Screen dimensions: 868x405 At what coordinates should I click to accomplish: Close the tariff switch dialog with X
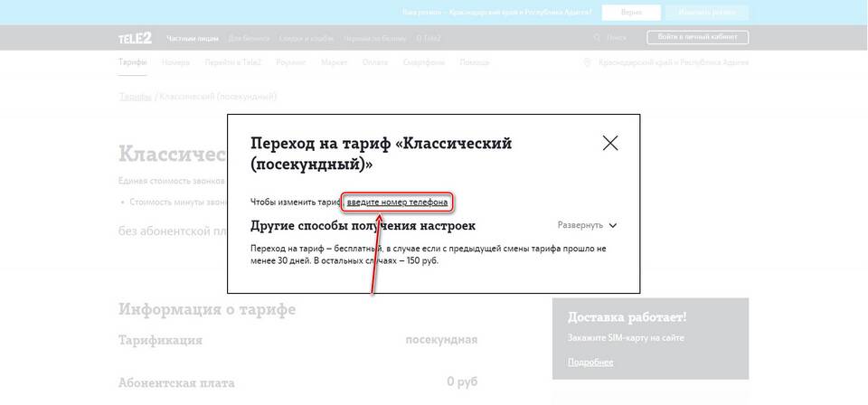[610, 143]
